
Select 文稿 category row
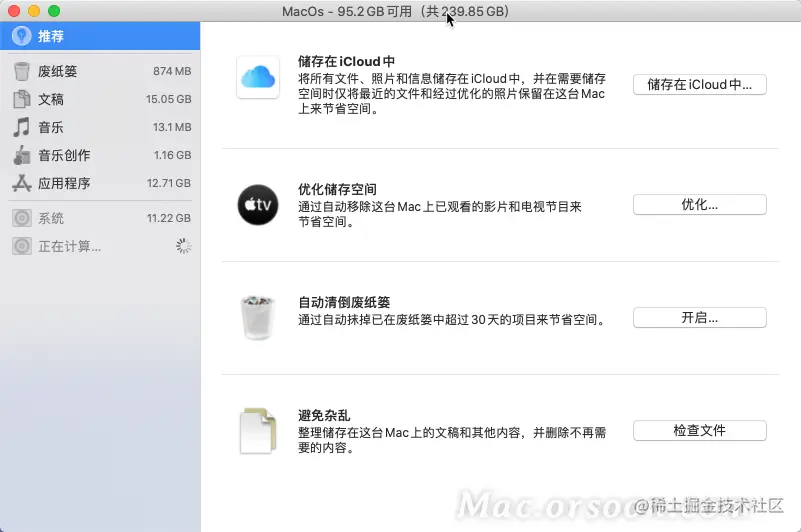pyautogui.click(x=102, y=99)
